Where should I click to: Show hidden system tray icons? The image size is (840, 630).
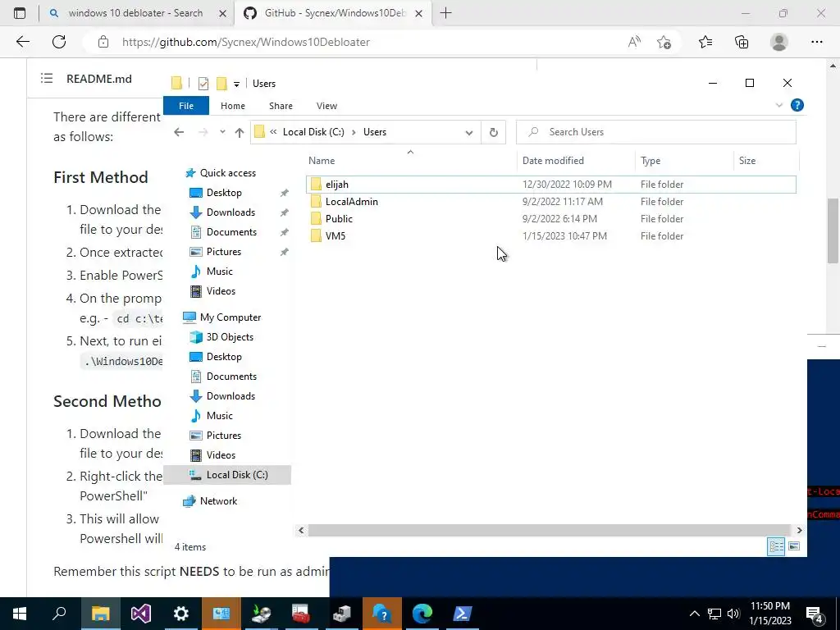point(694,614)
